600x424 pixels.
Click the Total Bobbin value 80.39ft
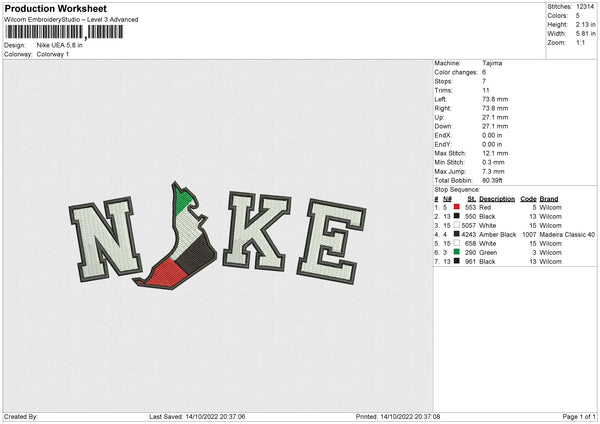click(492, 180)
